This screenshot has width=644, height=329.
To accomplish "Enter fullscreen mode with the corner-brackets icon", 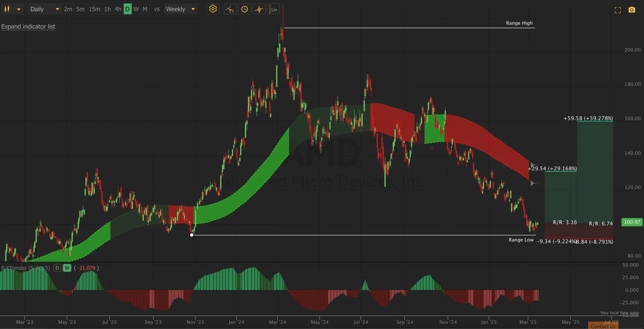I will pyautogui.click(x=618, y=10).
